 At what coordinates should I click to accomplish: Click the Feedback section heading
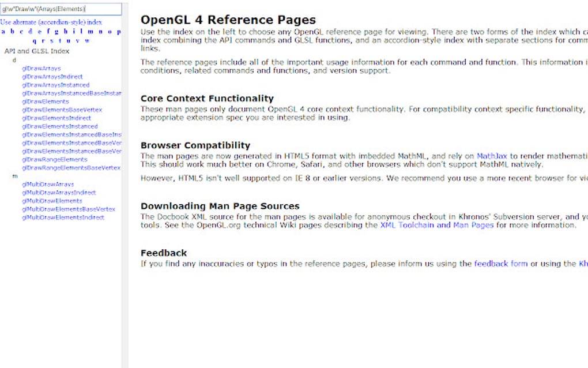coord(164,253)
